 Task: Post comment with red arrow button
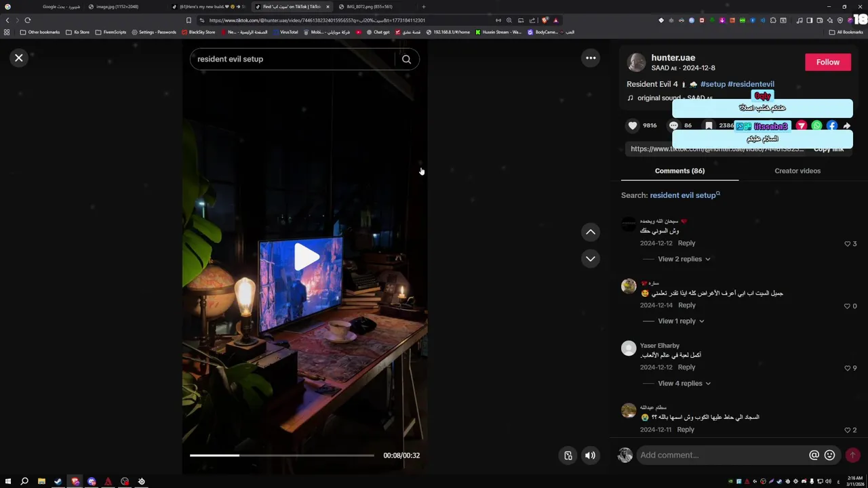pos(852,455)
